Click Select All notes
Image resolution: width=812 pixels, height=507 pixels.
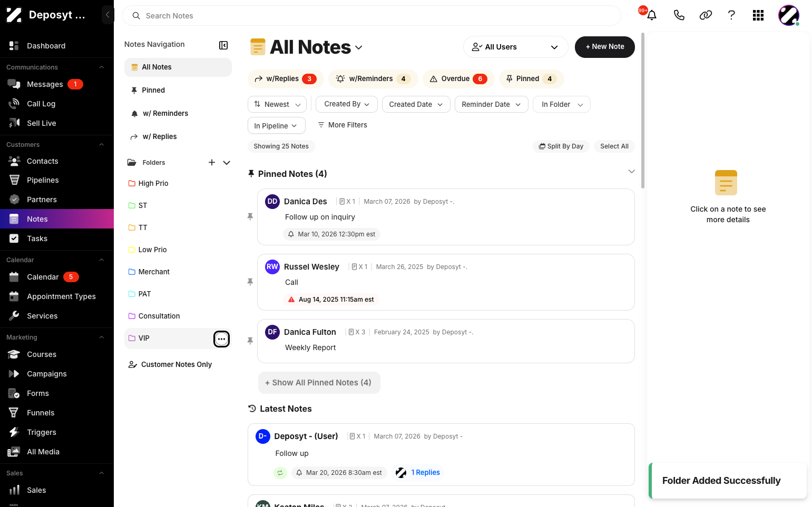click(614, 146)
